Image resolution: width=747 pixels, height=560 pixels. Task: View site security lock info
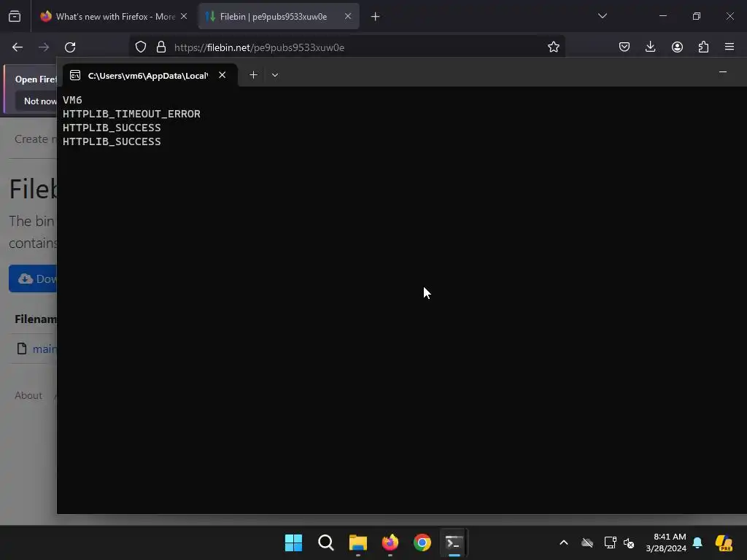click(161, 47)
